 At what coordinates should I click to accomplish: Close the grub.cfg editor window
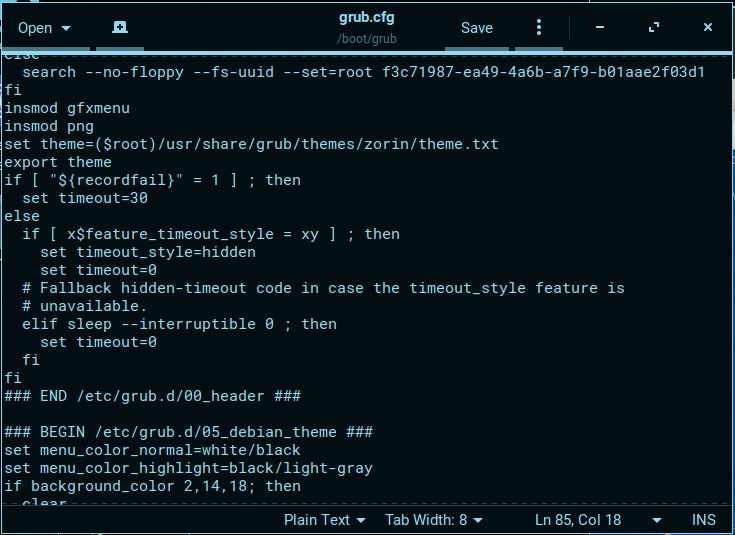click(x=708, y=28)
